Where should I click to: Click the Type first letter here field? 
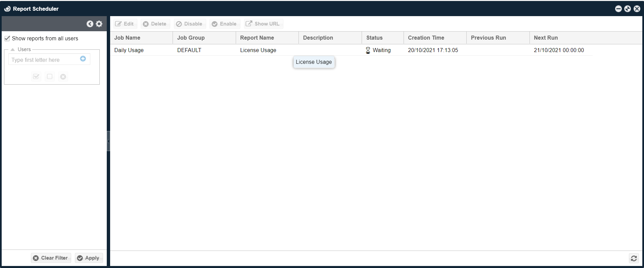tap(44, 60)
